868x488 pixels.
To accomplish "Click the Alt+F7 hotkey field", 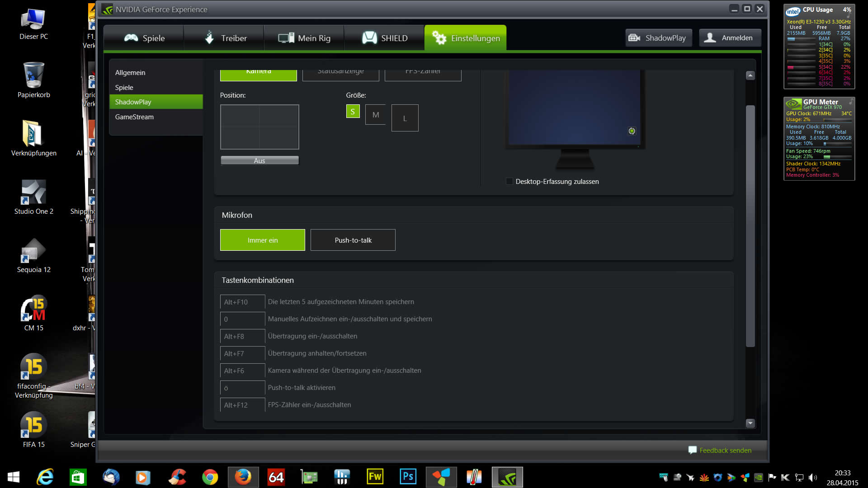I will click(243, 353).
